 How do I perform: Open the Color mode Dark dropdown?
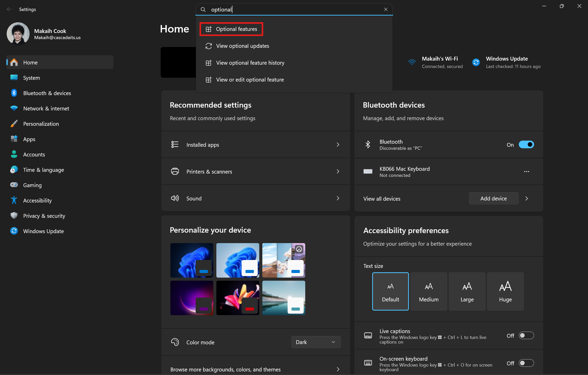coord(316,342)
